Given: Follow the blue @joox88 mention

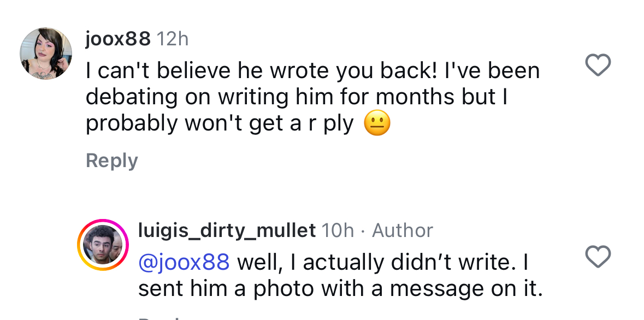Looking at the screenshot, I should 184,263.
